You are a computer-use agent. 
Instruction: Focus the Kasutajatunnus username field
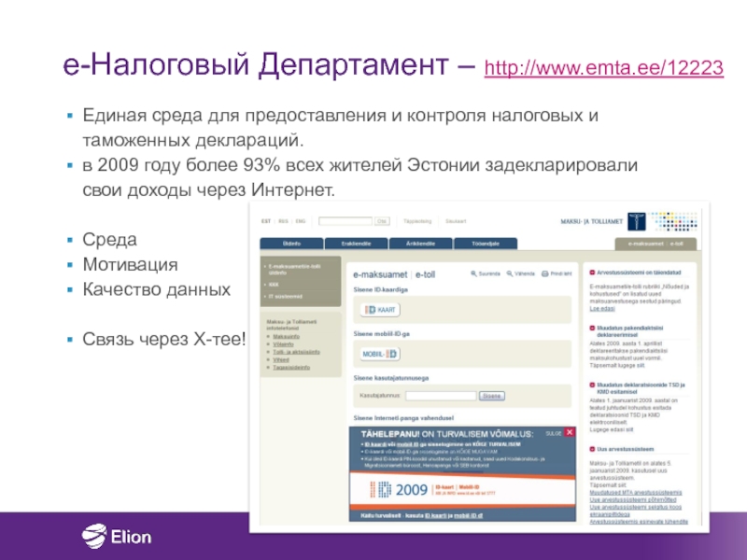441,396
